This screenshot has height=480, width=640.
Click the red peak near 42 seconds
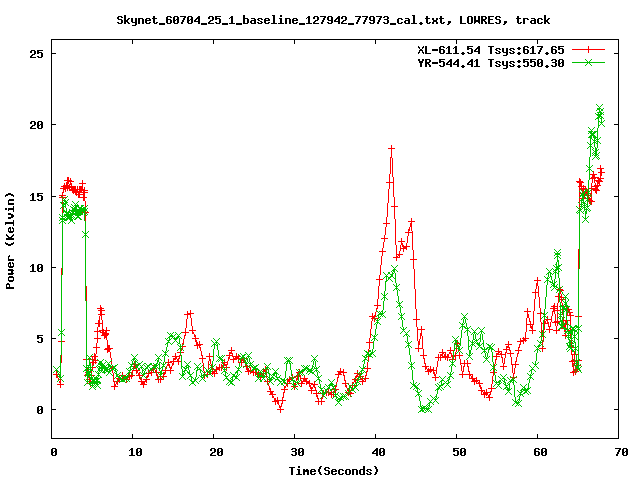click(x=391, y=149)
